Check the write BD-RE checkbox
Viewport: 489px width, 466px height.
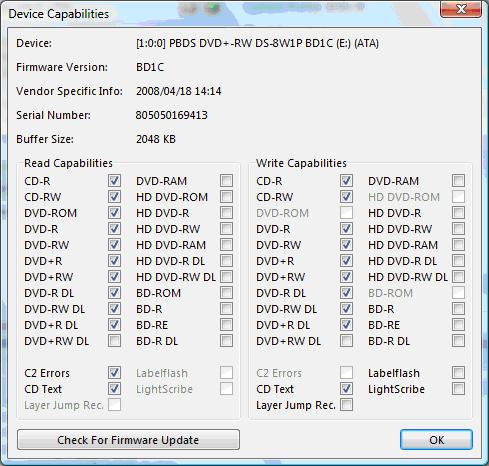click(458, 325)
